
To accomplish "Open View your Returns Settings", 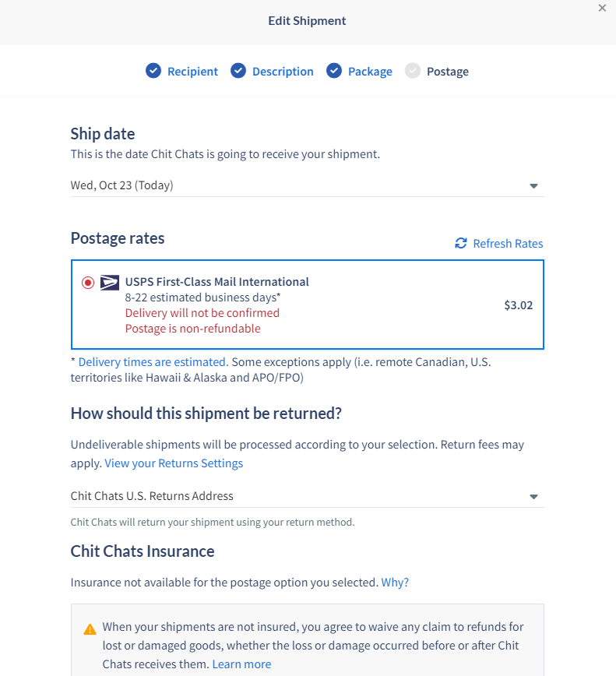I will click(173, 463).
